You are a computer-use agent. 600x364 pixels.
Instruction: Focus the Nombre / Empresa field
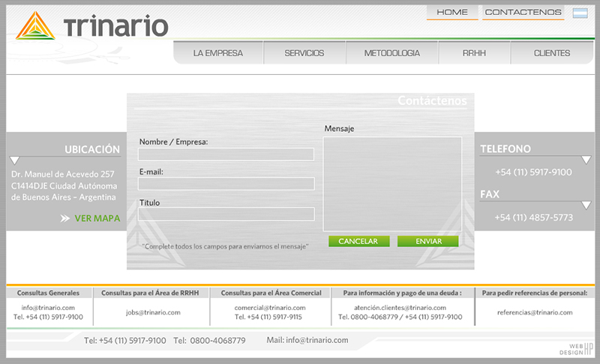pos(226,154)
